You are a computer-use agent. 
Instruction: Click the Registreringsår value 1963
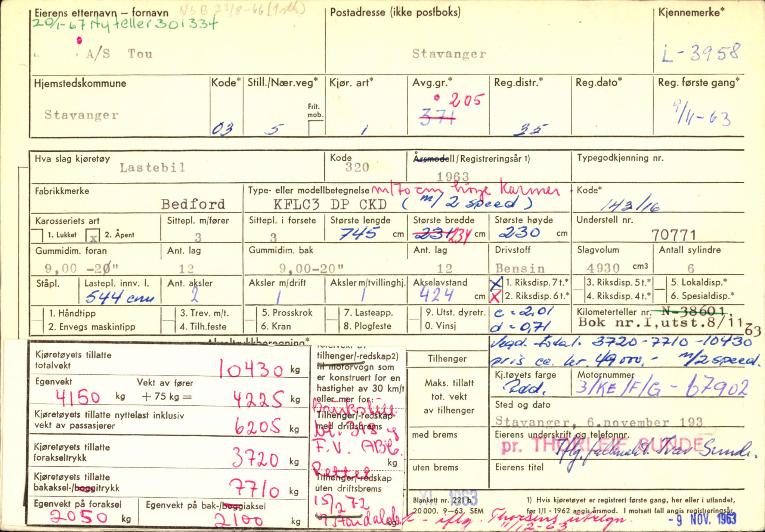pyautogui.click(x=453, y=176)
